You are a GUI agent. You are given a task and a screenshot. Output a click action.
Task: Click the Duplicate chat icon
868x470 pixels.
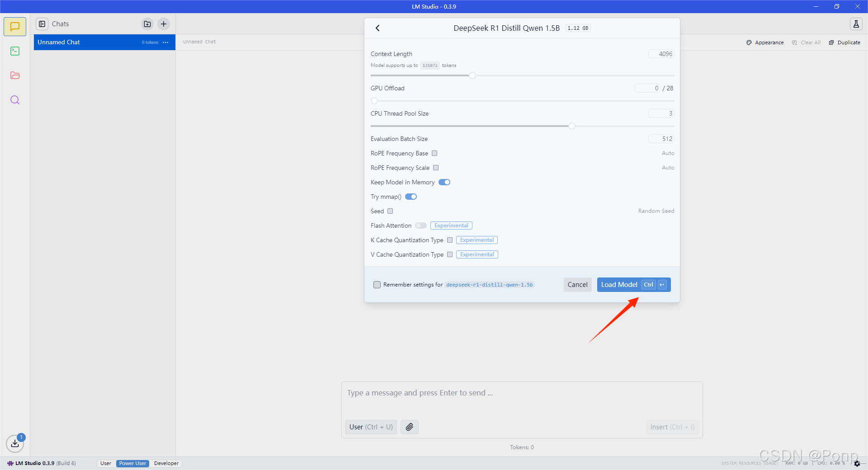(831, 42)
